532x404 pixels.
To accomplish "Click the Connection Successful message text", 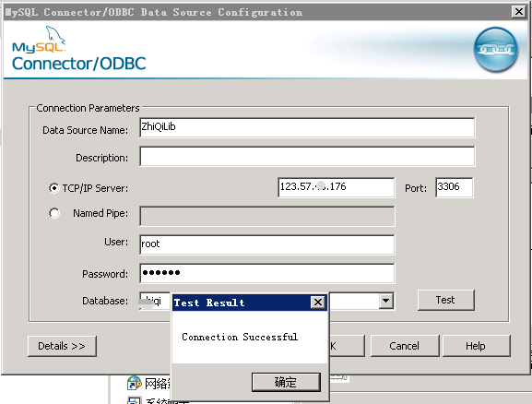I will point(240,337).
